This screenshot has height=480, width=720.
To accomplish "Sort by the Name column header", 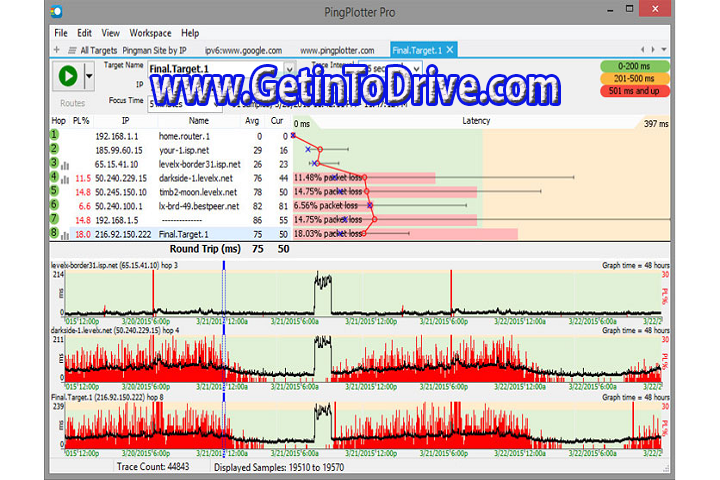I will [198, 121].
